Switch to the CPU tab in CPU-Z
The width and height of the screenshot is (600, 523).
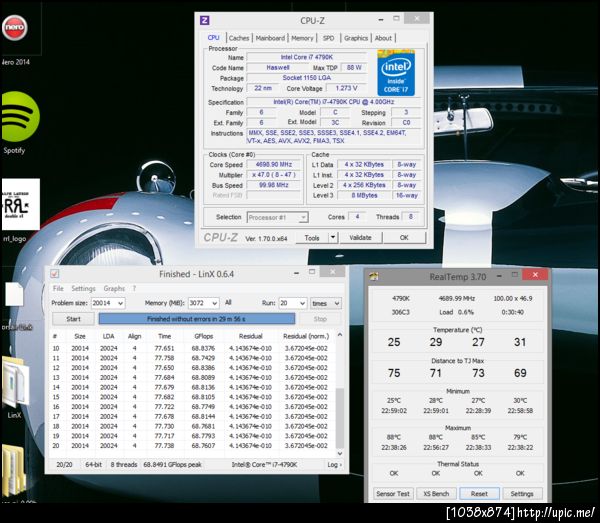(x=213, y=38)
